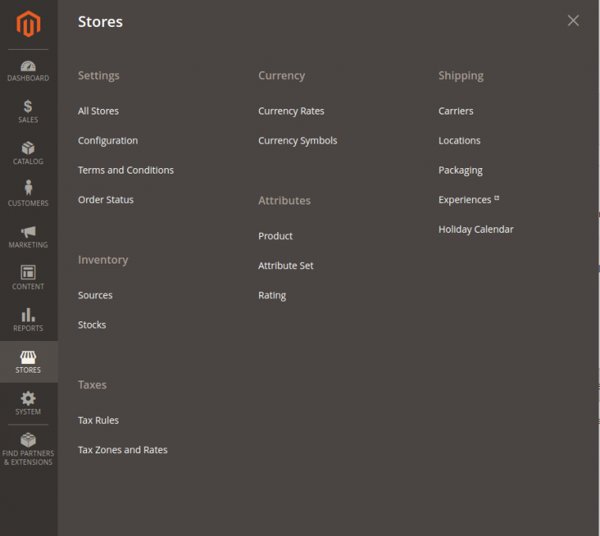Open Product attributes
This screenshot has height=536, width=600.
pyautogui.click(x=276, y=236)
